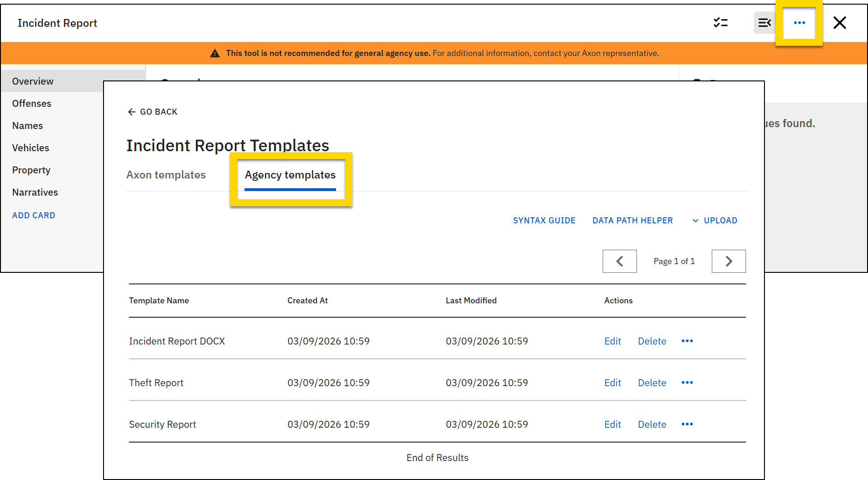
Task: Open the ellipsis actions for Incident Report DOCX
Action: (687, 341)
